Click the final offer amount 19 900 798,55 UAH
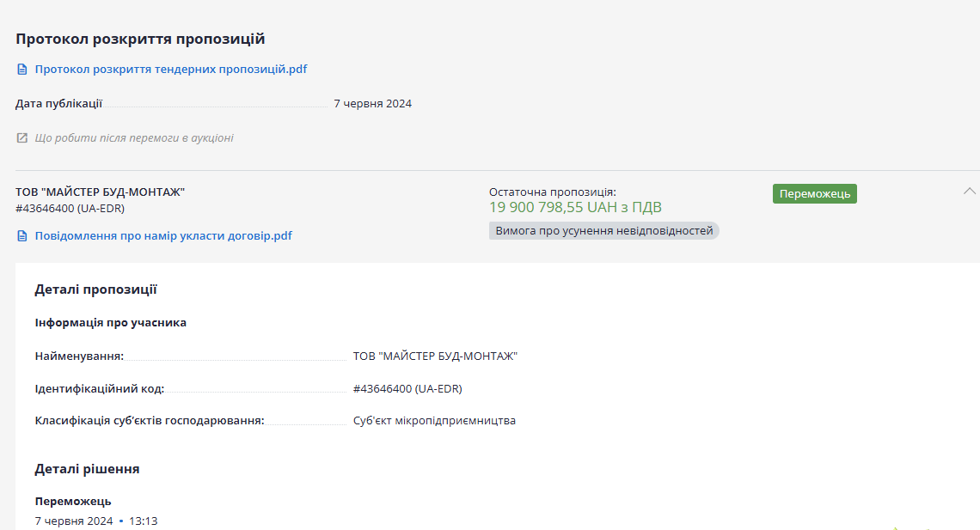 [575, 207]
